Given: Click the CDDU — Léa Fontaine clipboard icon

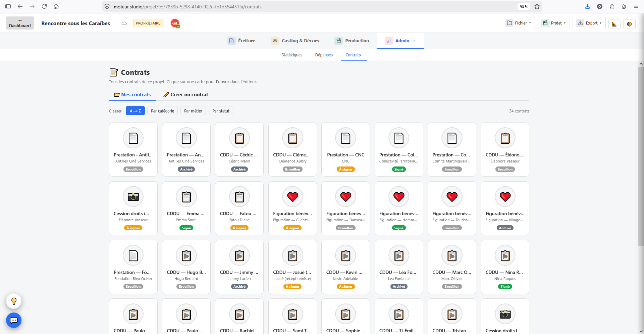Looking at the screenshot, I should pos(399,255).
